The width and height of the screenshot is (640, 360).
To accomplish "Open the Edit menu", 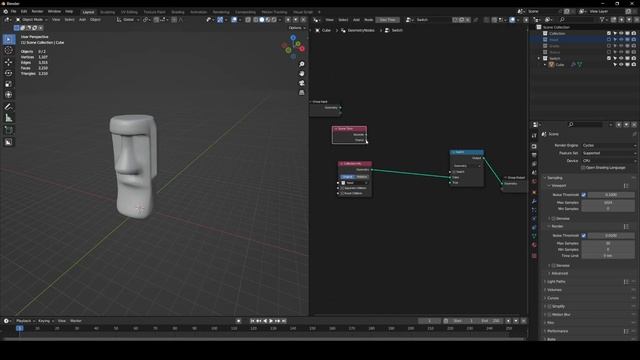I will [24, 12].
